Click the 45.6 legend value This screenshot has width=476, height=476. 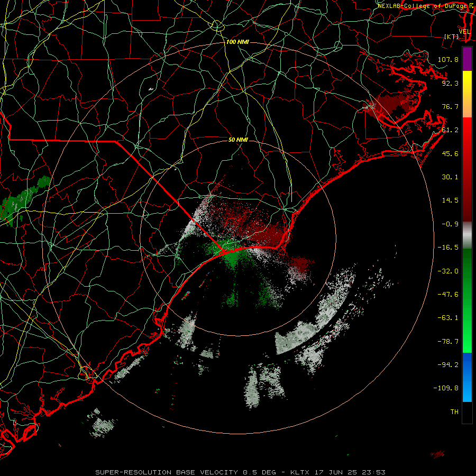450,153
